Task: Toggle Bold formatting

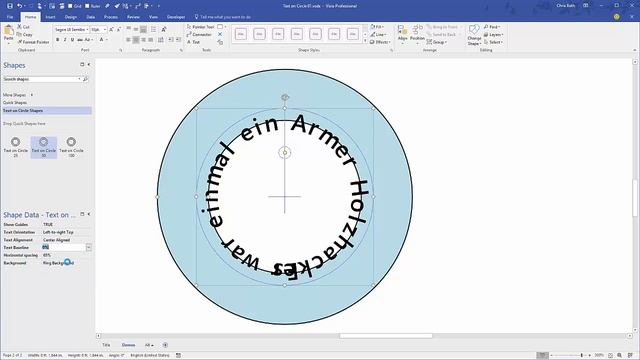Action: [x=58, y=40]
